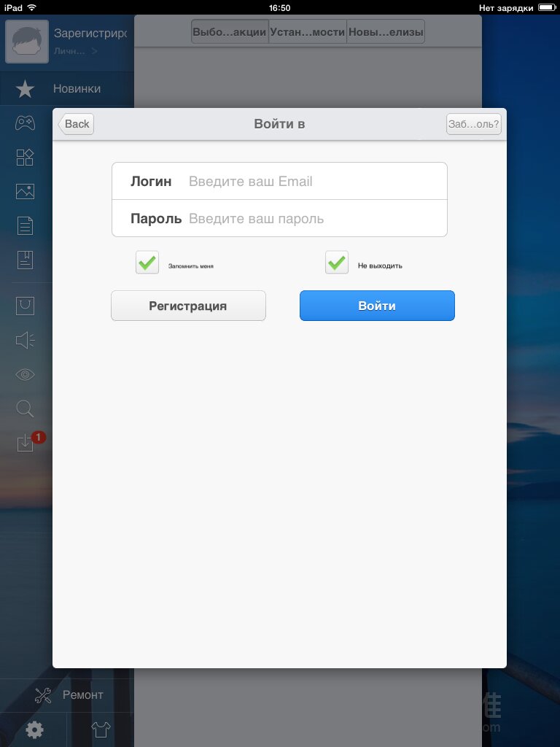Open the settings gear icon at bottom
The width and height of the screenshot is (560, 747).
click(x=34, y=729)
